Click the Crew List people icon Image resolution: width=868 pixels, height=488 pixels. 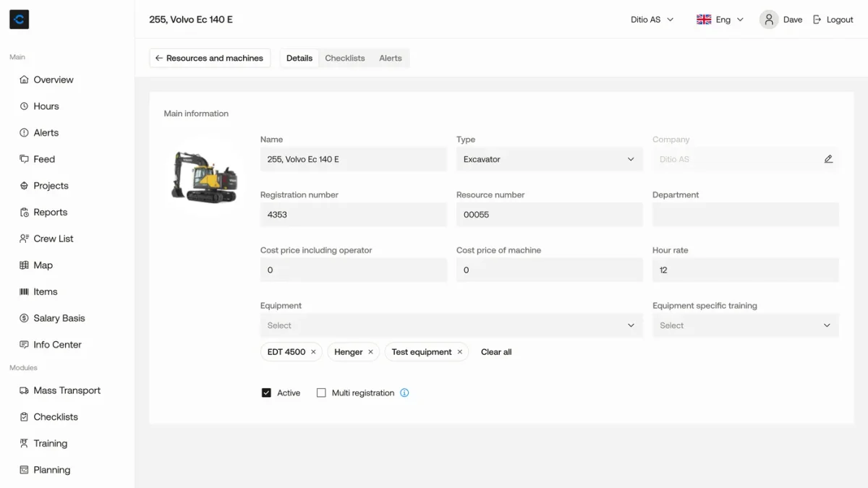click(x=24, y=239)
